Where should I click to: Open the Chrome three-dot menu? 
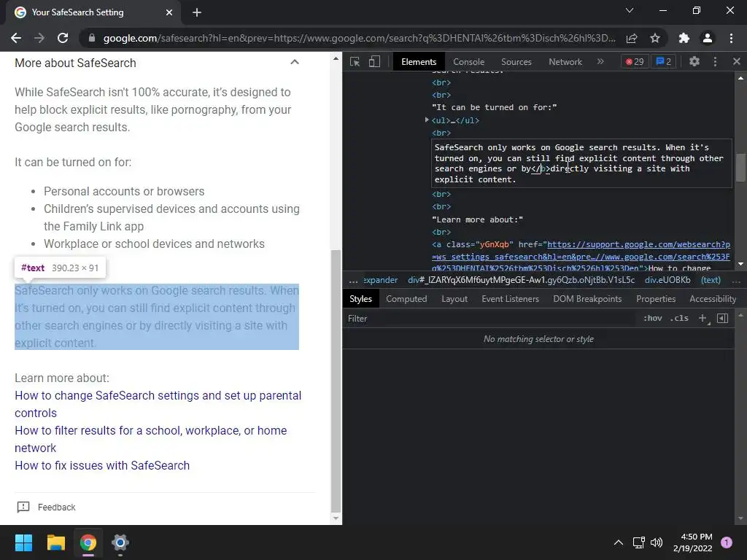(x=731, y=38)
